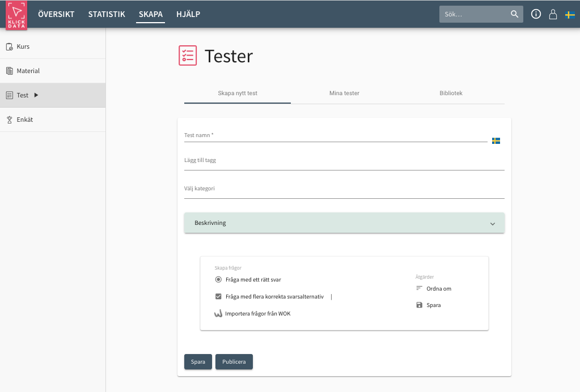Switch to Bibliotek tab
The width and height of the screenshot is (580, 392).
click(x=451, y=93)
